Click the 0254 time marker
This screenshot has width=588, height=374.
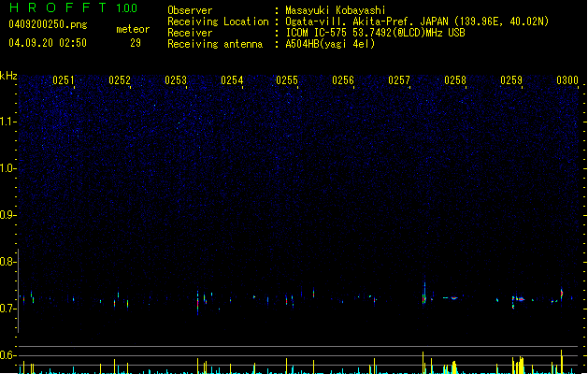click(232, 80)
